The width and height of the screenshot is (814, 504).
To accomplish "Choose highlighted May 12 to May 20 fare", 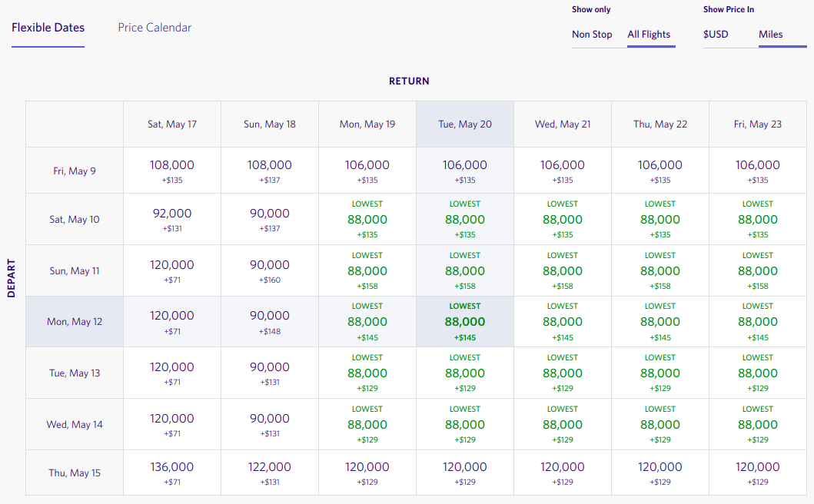I will (x=464, y=321).
